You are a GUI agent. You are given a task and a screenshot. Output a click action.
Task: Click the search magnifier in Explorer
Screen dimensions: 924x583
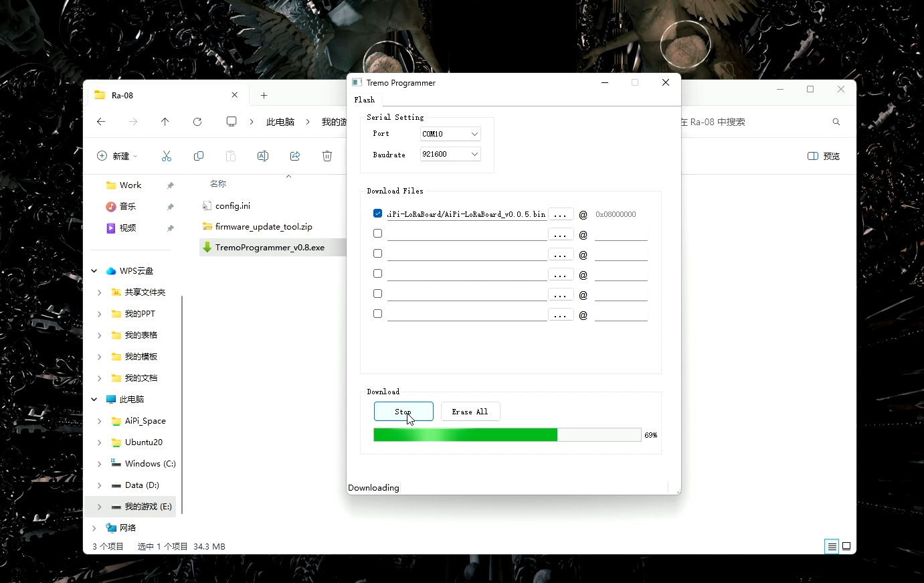coord(836,122)
